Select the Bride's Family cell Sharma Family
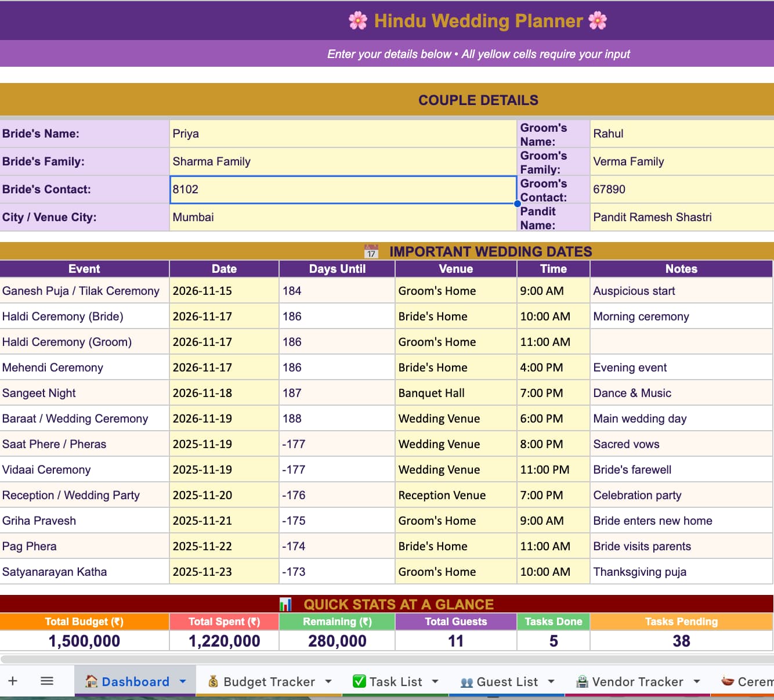This screenshot has height=700, width=774. click(x=343, y=161)
